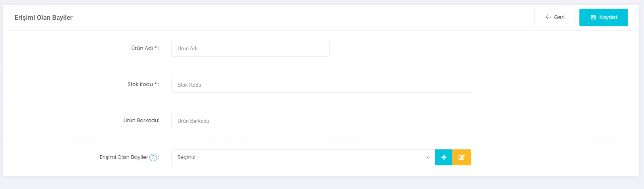Click the Ürün Barkodu field label
The width and height of the screenshot is (644, 189).
click(x=141, y=120)
